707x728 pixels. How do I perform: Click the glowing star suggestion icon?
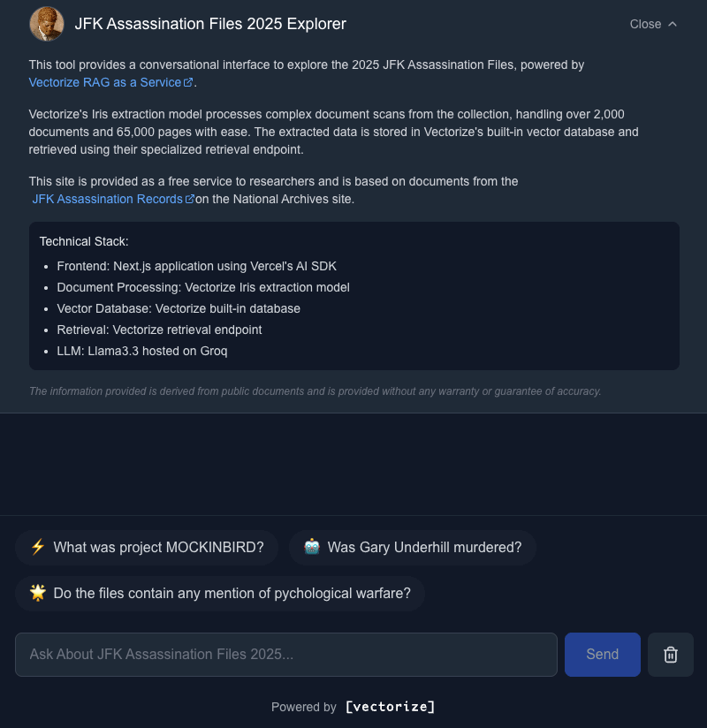pos(37,593)
